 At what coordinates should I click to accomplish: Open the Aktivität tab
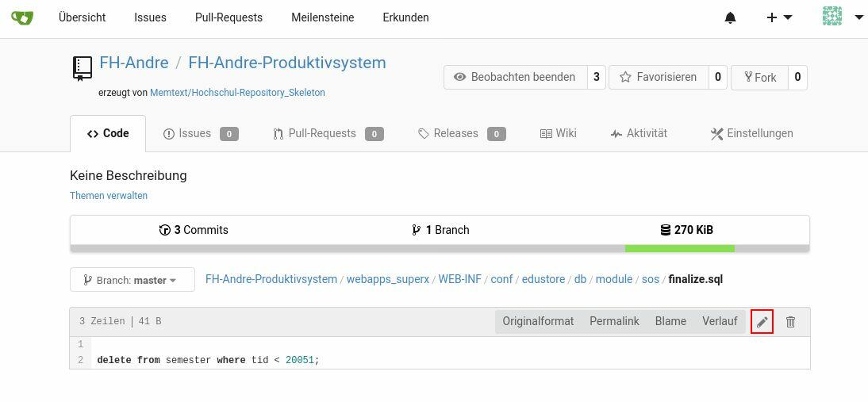(639, 133)
